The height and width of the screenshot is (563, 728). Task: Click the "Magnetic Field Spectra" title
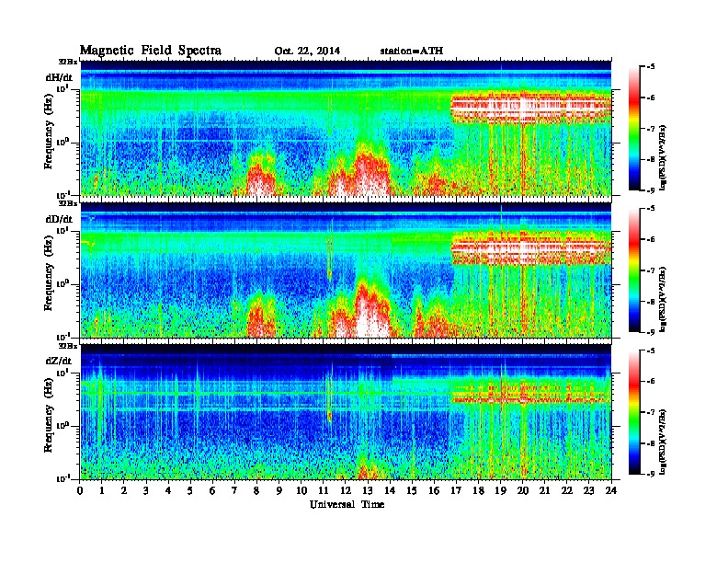click(151, 51)
